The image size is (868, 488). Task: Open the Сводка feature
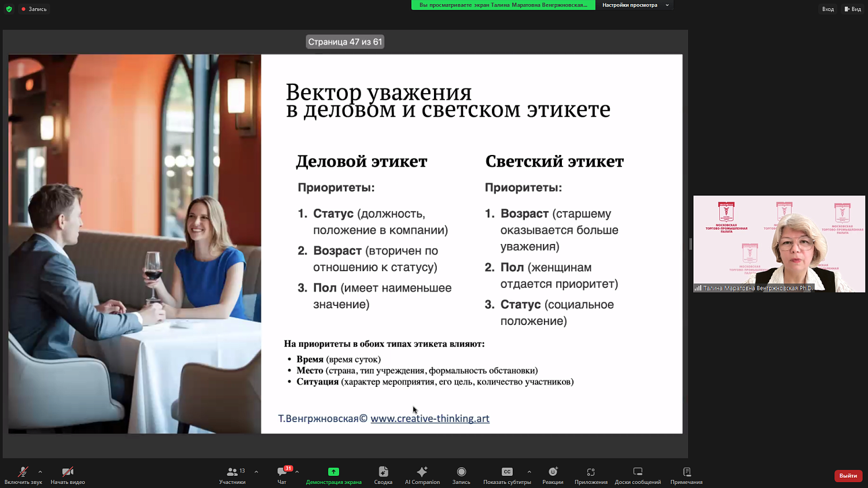coord(382,474)
